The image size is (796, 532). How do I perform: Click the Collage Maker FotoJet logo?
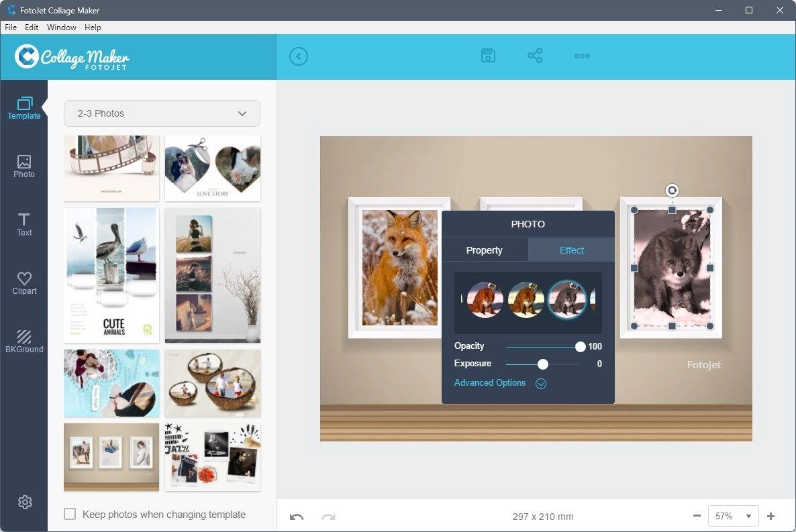coord(72,57)
